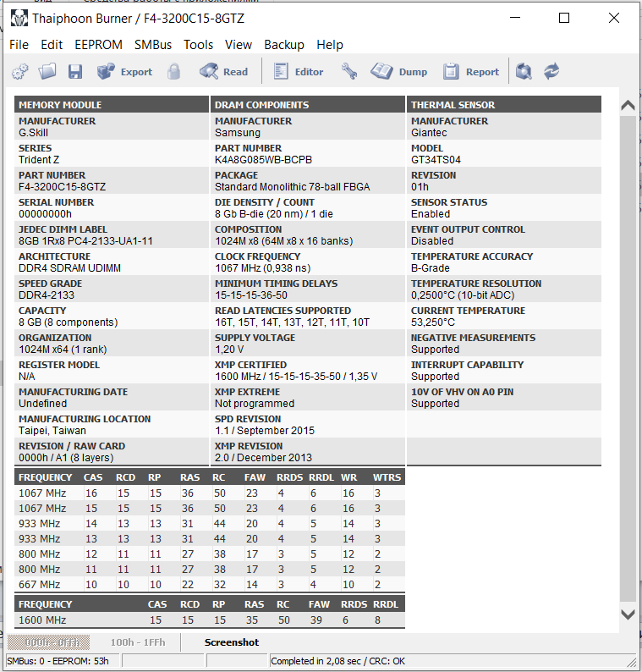
Task: Click the Export toolbar button
Action: pos(124,72)
